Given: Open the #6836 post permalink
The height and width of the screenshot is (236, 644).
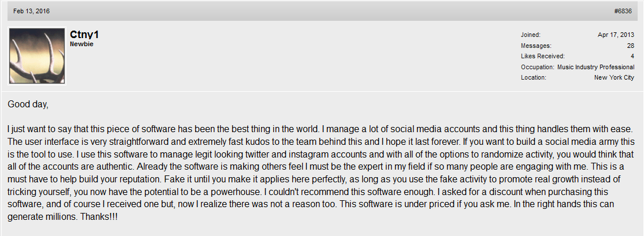Looking at the screenshot, I should (x=623, y=11).
